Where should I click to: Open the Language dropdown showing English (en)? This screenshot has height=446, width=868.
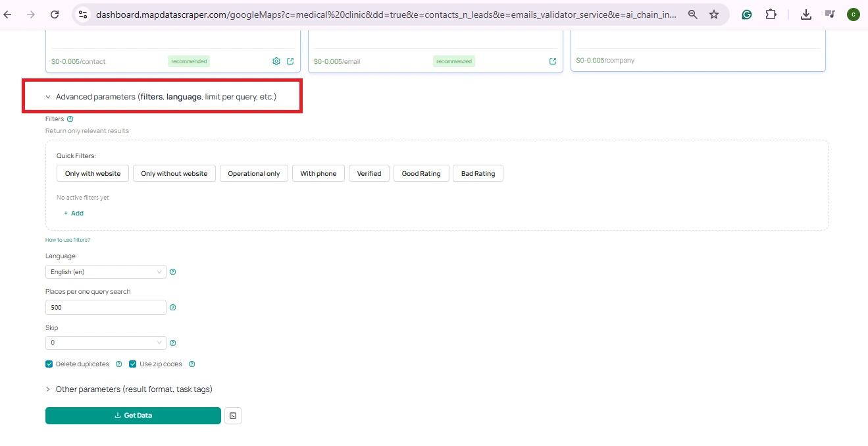[x=105, y=272]
